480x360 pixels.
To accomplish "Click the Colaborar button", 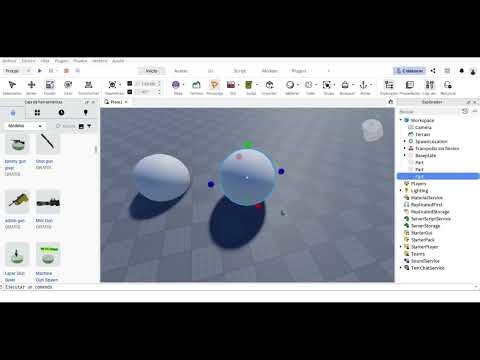I will [x=410, y=71].
